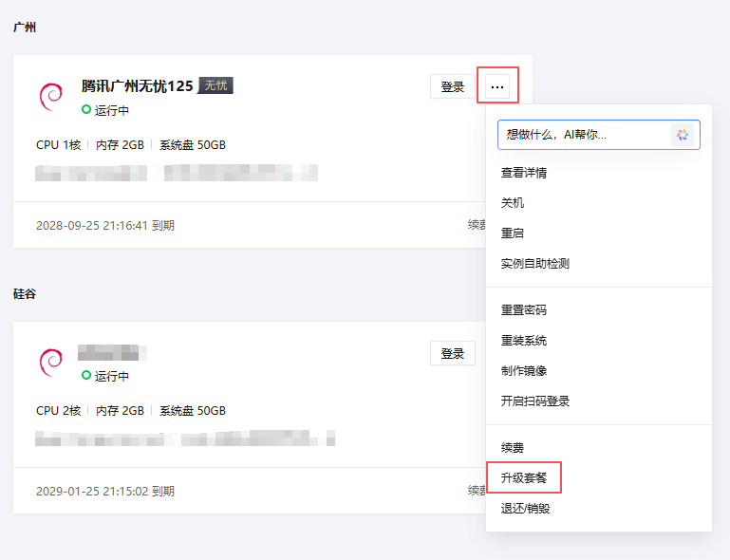Choose 关机 to shut down instance
The width and height of the screenshot is (730, 560).
[x=513, y=203]
